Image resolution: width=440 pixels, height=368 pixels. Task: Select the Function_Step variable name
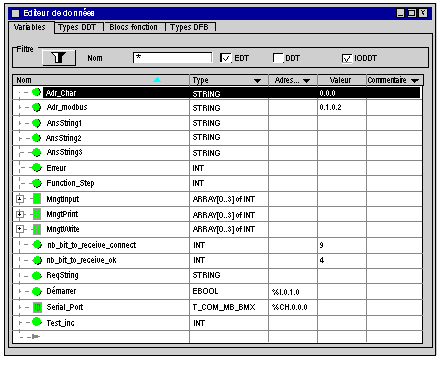[x=70, y=183]
